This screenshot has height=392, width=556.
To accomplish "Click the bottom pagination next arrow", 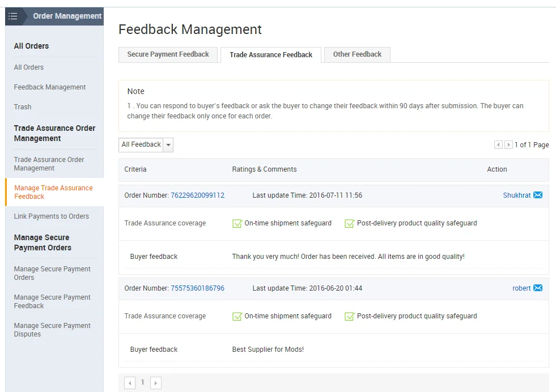I will (x=156, y=383).
